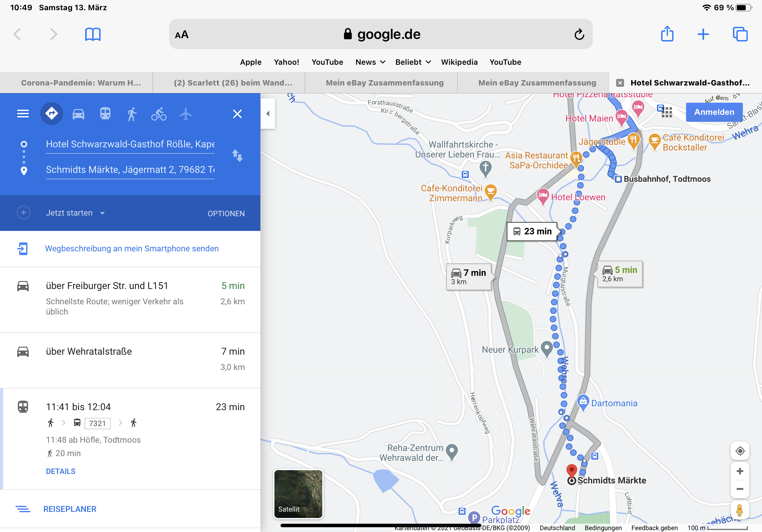Image resolution: width=762 pixels, height=532 pixels.
Task: Open route OPTIONEN
Action: click(226, 214)
